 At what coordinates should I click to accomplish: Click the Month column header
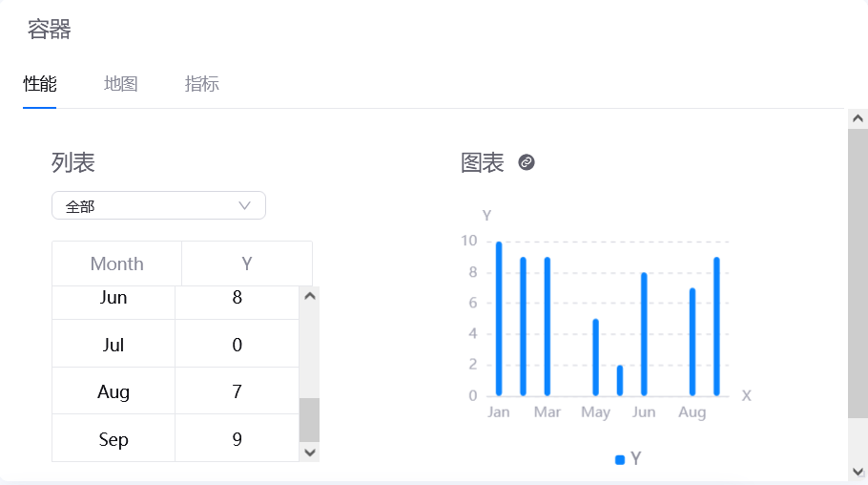click(116, 264)
